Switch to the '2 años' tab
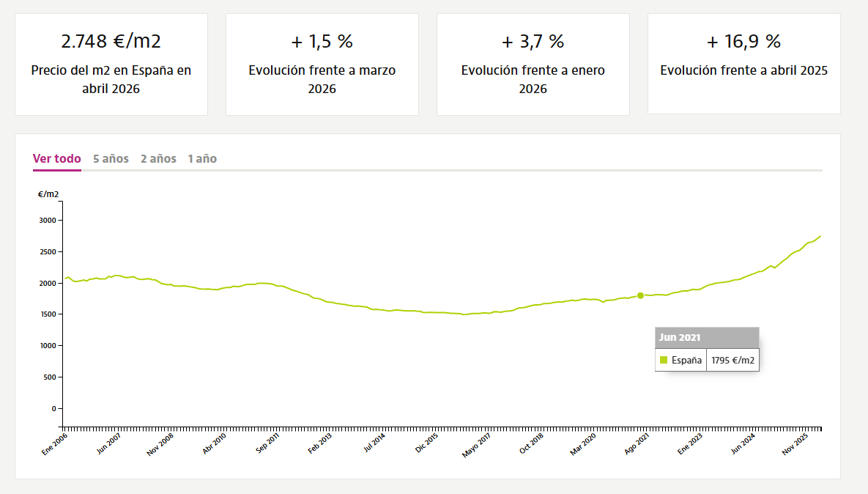 158,159
